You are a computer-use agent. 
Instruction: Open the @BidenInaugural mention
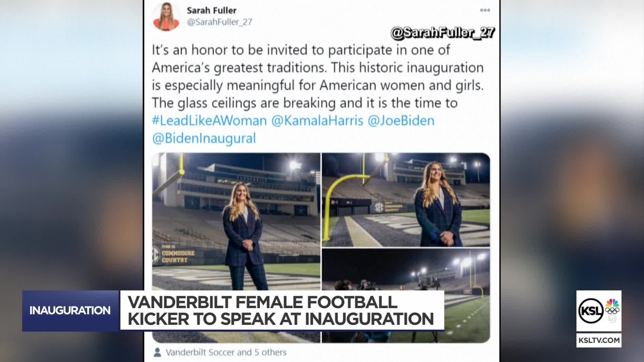point(204,138)
